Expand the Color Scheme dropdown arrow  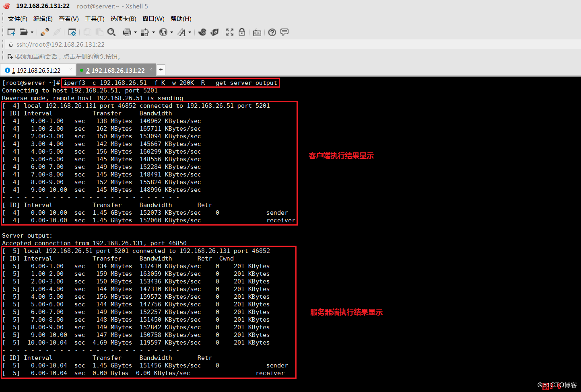click(153, 32)
